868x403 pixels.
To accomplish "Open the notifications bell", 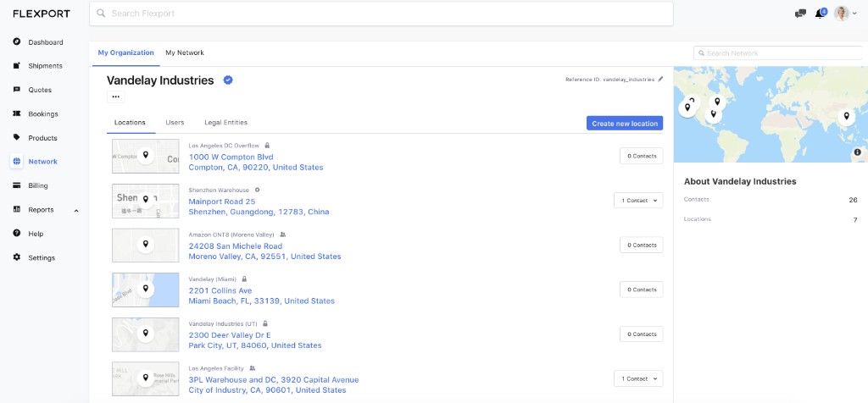I will point(820,14).
